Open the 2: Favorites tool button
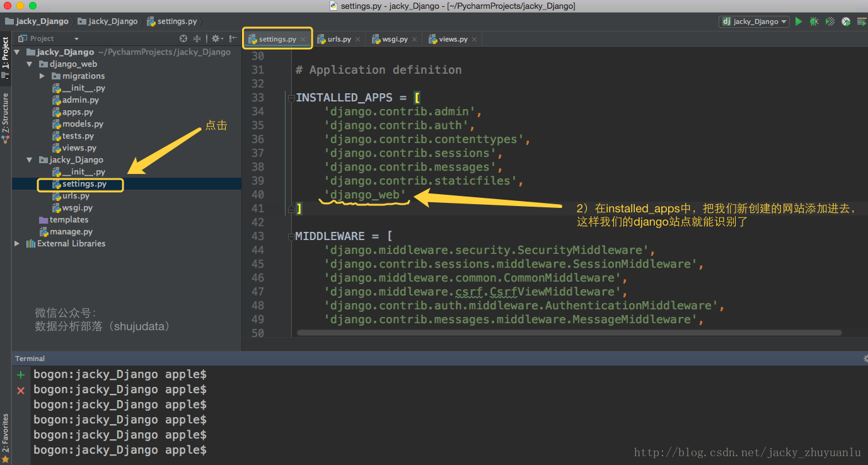The height and width of the screenshot is (465, 868). coord(5,438)
